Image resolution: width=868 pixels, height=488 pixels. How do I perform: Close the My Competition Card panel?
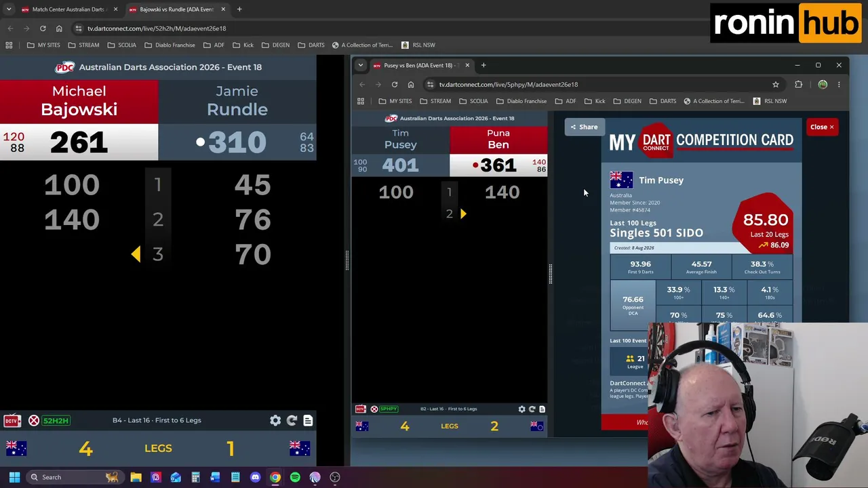[x=822, y=127]
